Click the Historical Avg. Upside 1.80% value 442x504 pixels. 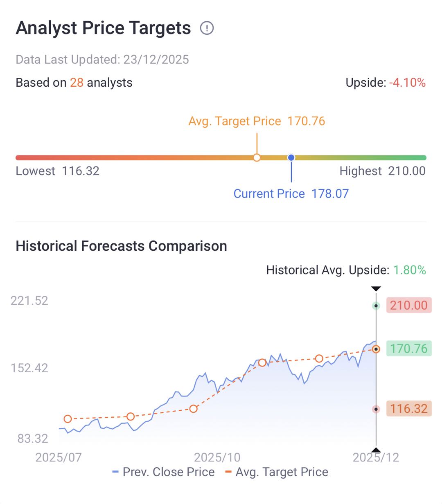[x=409, y=270]
